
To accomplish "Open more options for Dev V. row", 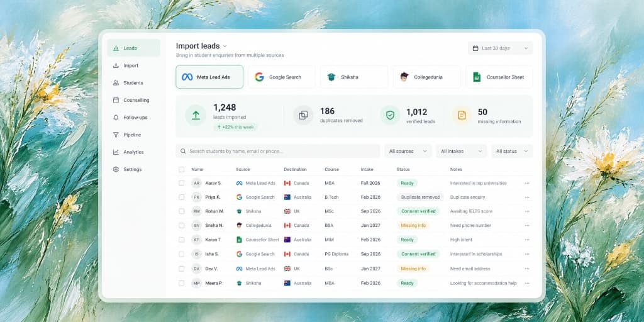I will (527, 269).
